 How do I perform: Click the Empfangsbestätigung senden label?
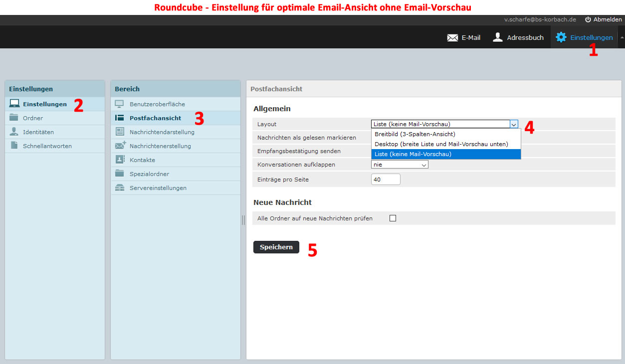click(x=299, y=151)
